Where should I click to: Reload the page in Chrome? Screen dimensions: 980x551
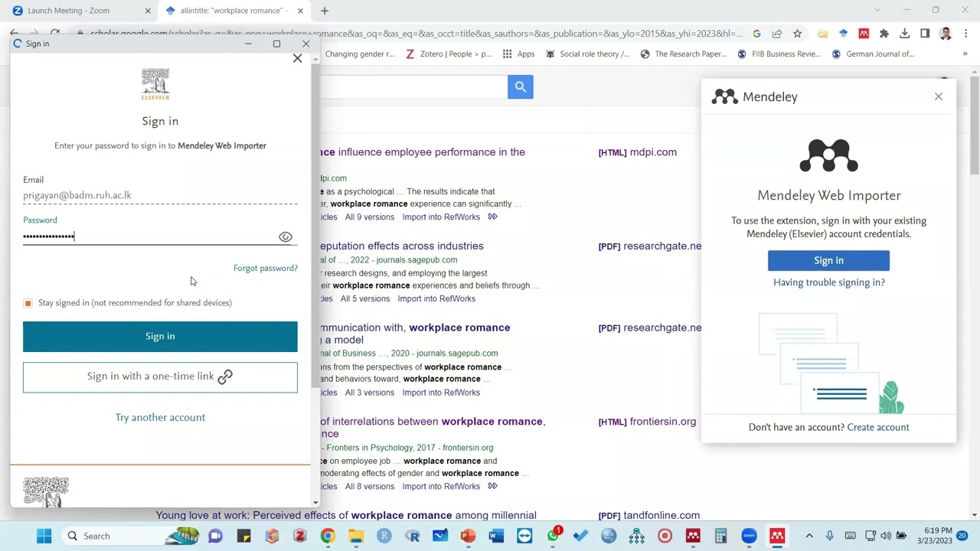55,34
